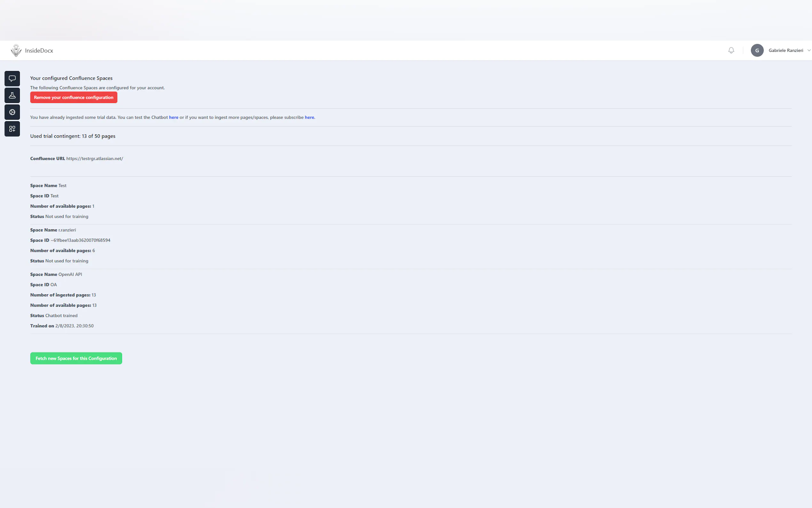812x508 pixels.
Task: Select the r.ranzieri space name entry
Action: pos(67,230)
